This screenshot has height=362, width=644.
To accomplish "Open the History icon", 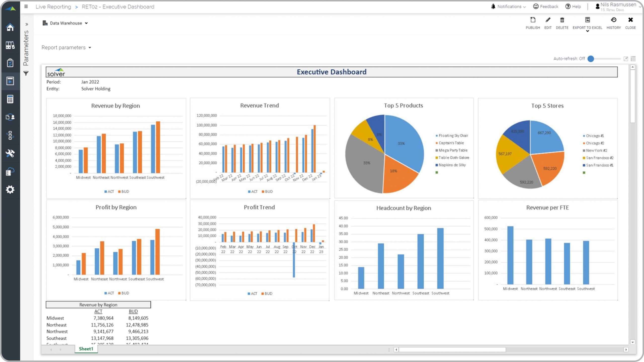I will (x=613, y=20).
